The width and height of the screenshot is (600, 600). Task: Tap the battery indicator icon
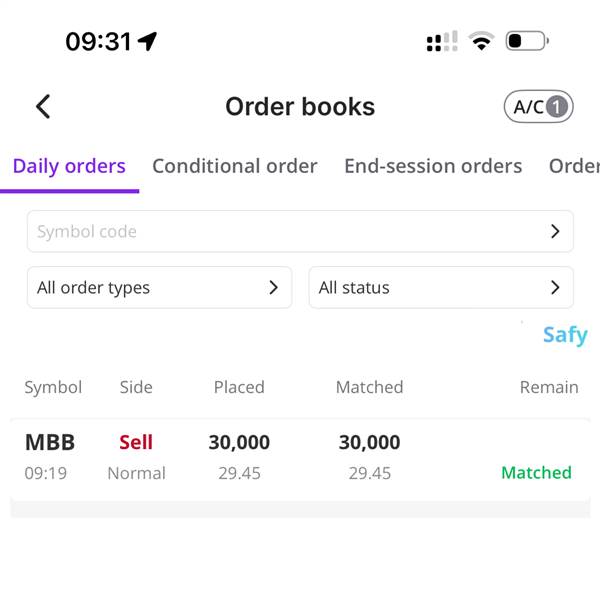point(527,41)
